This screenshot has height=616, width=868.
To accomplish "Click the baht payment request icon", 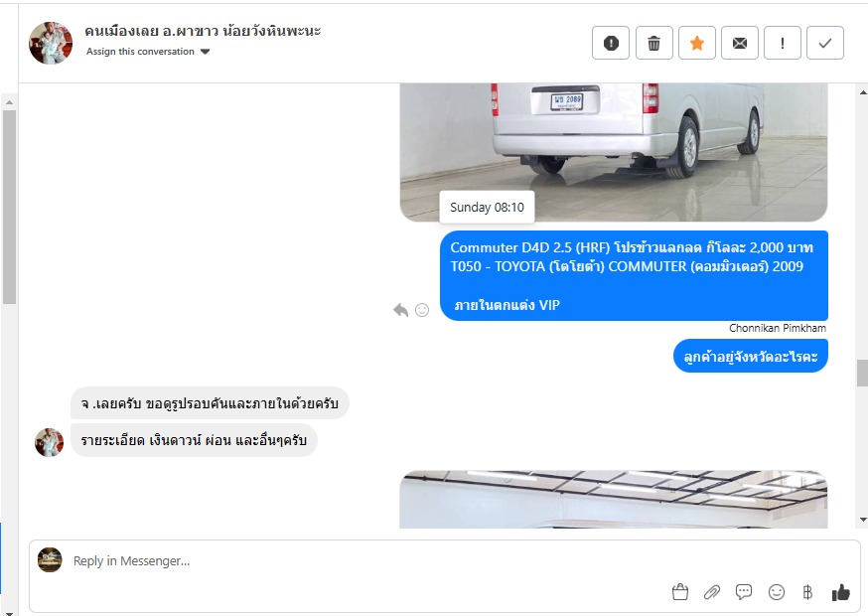I will point(807,592).
